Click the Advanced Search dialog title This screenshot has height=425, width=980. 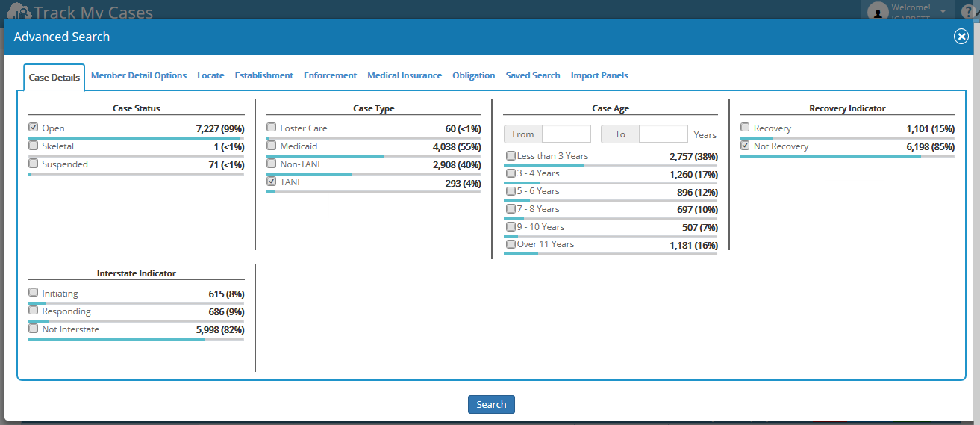(x=62, y=37)
